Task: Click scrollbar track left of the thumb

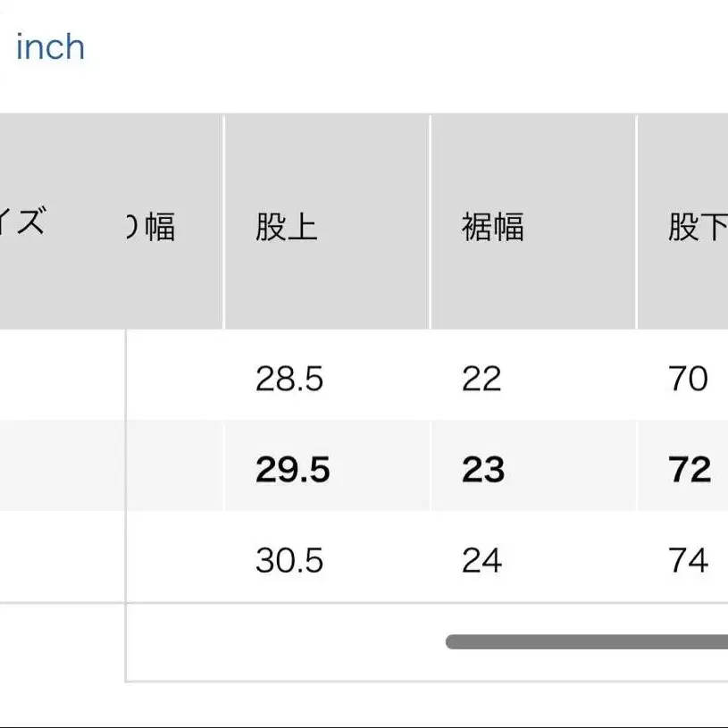Action: coord(286,641)
